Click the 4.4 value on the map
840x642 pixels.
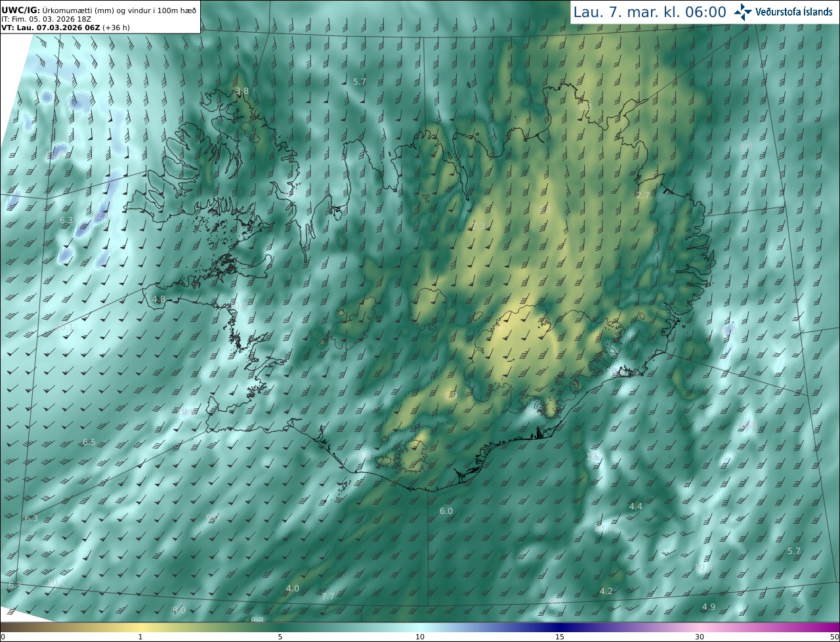(636, 506)
